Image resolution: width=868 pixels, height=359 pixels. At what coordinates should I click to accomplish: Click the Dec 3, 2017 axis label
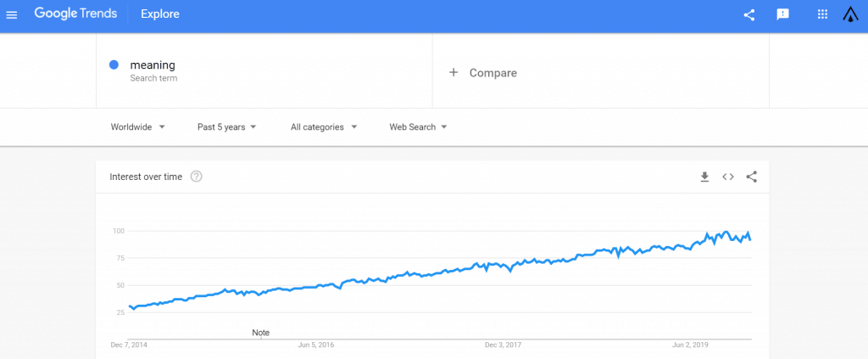click(502, 345)
